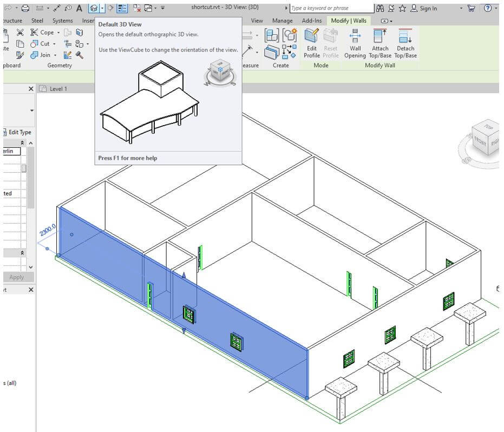Click the Cope icon in Geometry panel
The width and height of the screenshot is (504, 432).
pyautogui.click(x=42, y=32)
